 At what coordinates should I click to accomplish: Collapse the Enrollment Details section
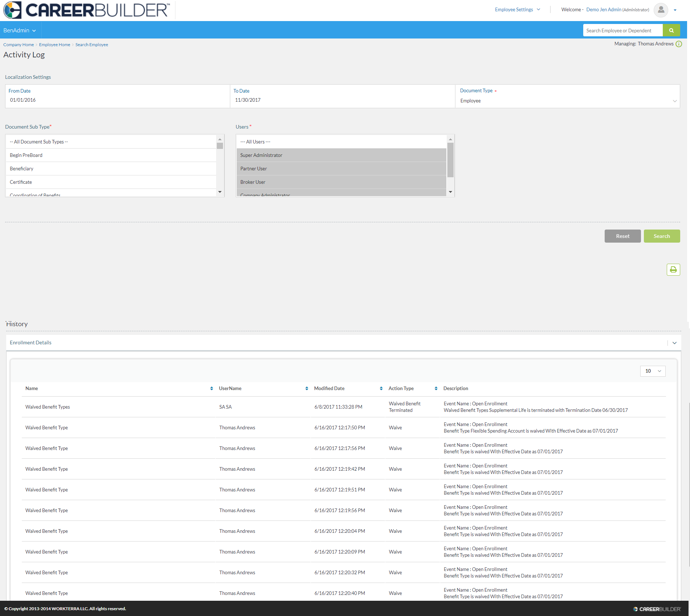pos(674,343)
